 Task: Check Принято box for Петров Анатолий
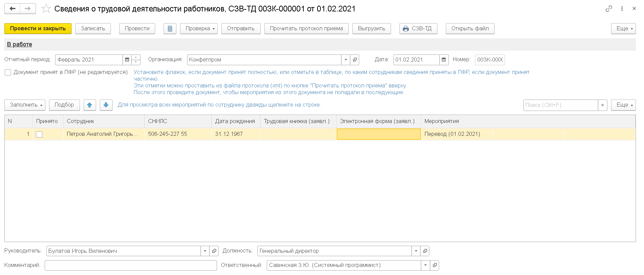point(39,134)
